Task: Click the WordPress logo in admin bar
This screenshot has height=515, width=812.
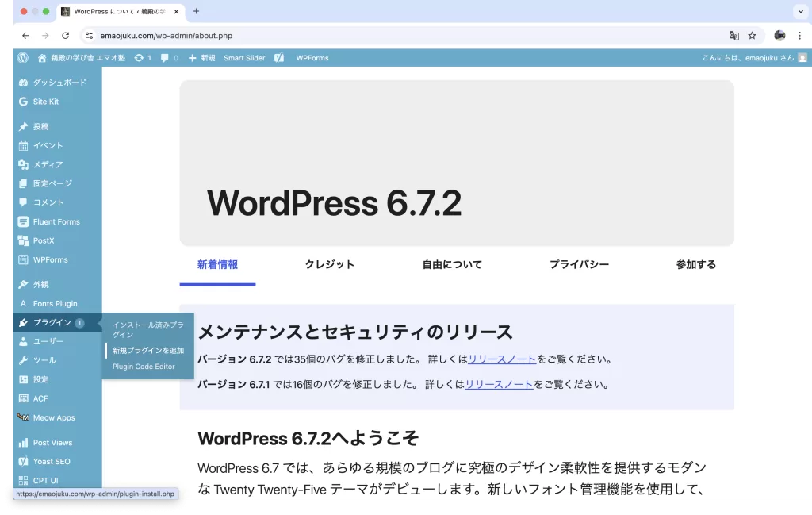Action: click(x=23, y=58)
